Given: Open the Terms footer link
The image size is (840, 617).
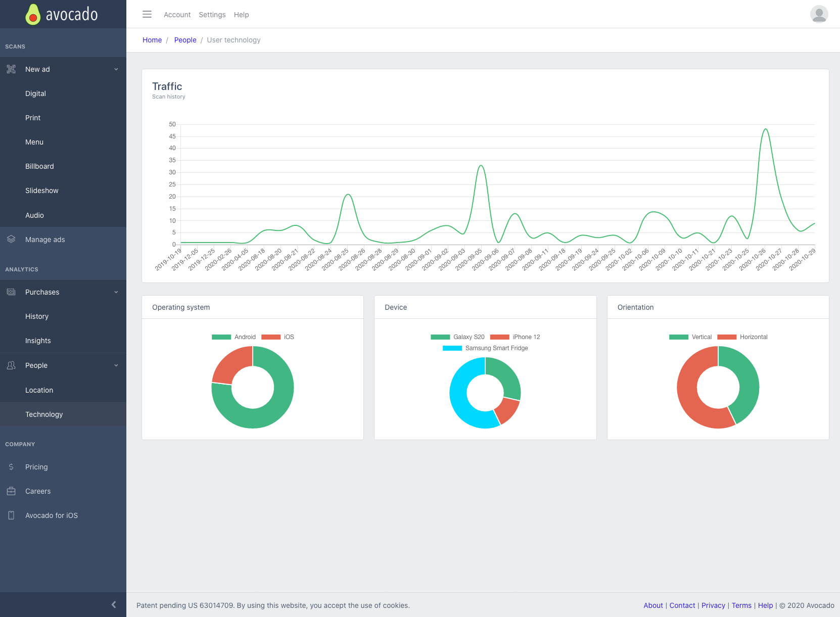Looking at the screenshot, I should point(741,605).
